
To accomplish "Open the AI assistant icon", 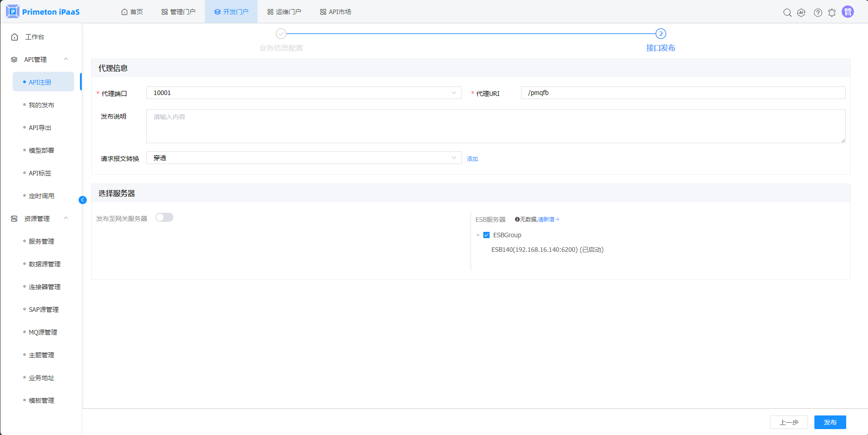I will click(801, 13).
